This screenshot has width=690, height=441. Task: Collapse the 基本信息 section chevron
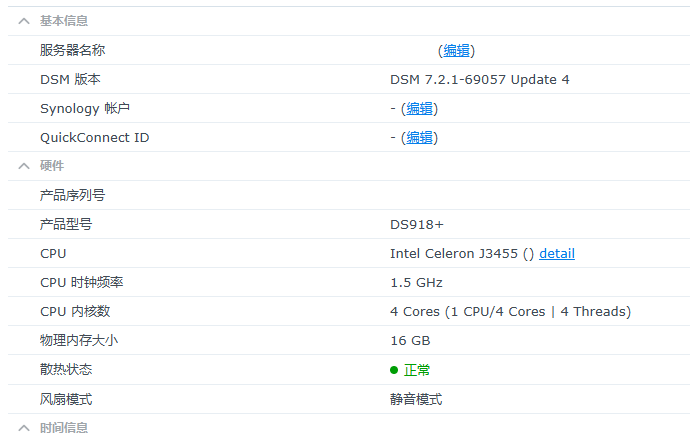pyautogui.click(x=24, y=21)
